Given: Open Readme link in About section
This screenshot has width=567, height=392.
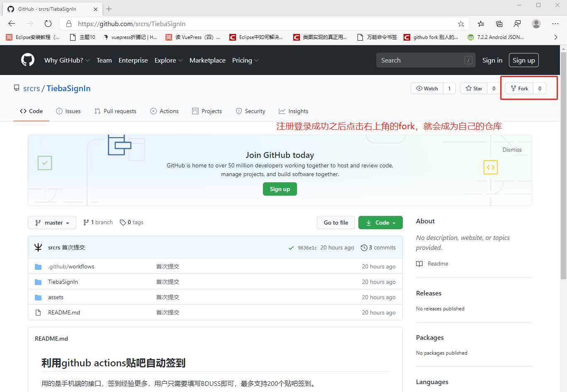Looking at the screenshot, I should tap(432, 264).
